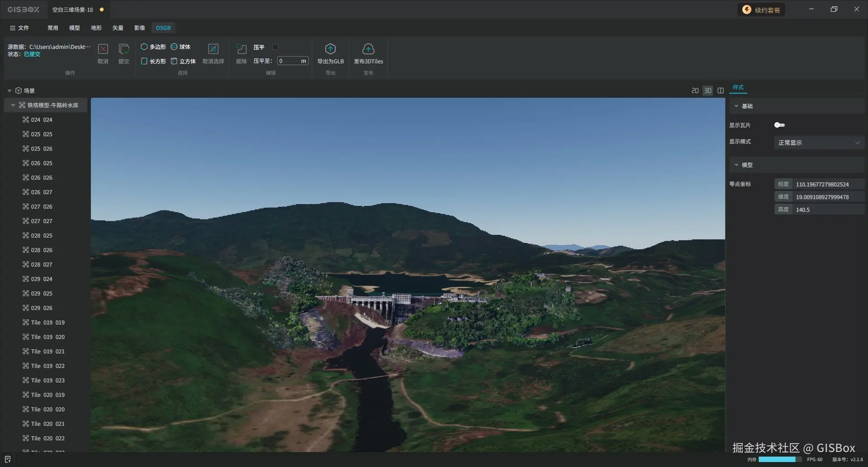Click the GISBOX logo
Viewport: 868px width, 467px height.
(24, 10)
